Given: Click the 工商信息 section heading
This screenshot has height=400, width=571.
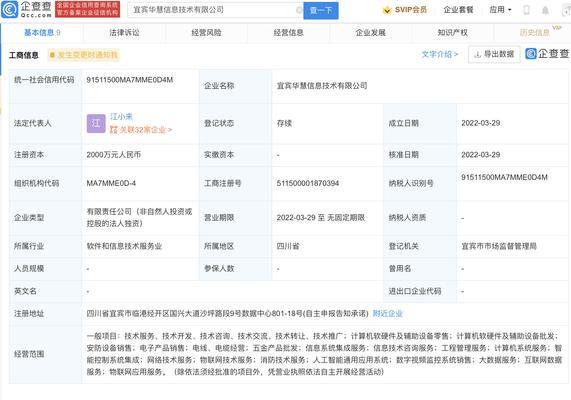Looking at the screenshot, I should click(24, 55).
